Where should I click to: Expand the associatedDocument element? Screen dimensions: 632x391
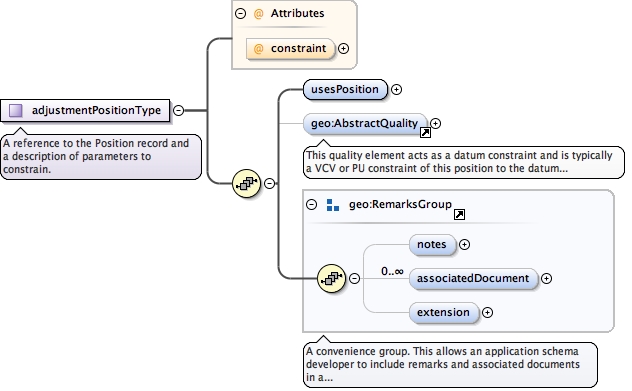pyautogui.click(x=547, y=279)
